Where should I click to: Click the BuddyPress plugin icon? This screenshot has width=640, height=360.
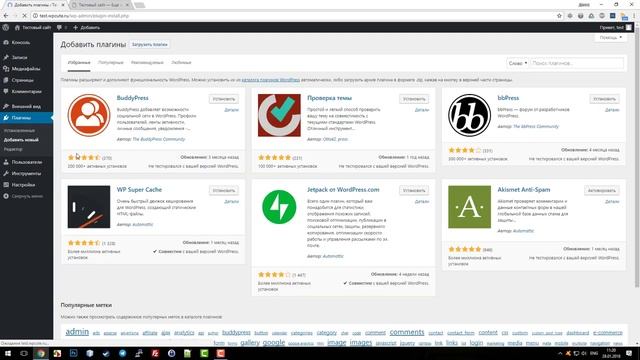pyautogui.click(x=89, y=116)
